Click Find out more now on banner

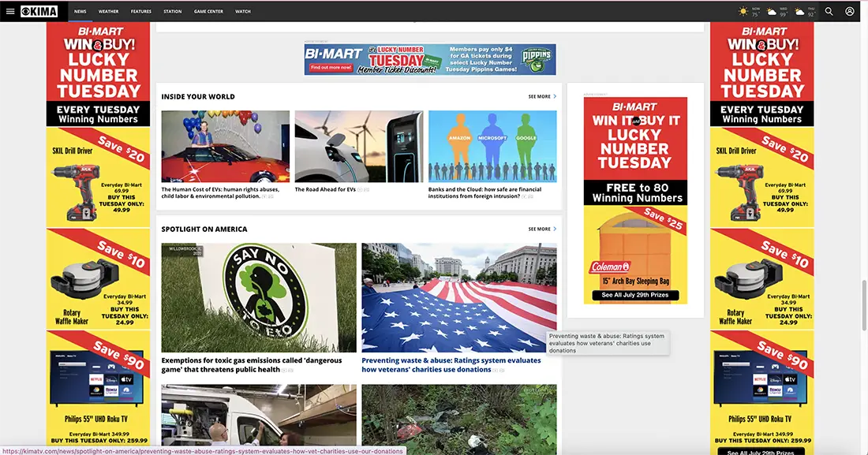point(331,68)
